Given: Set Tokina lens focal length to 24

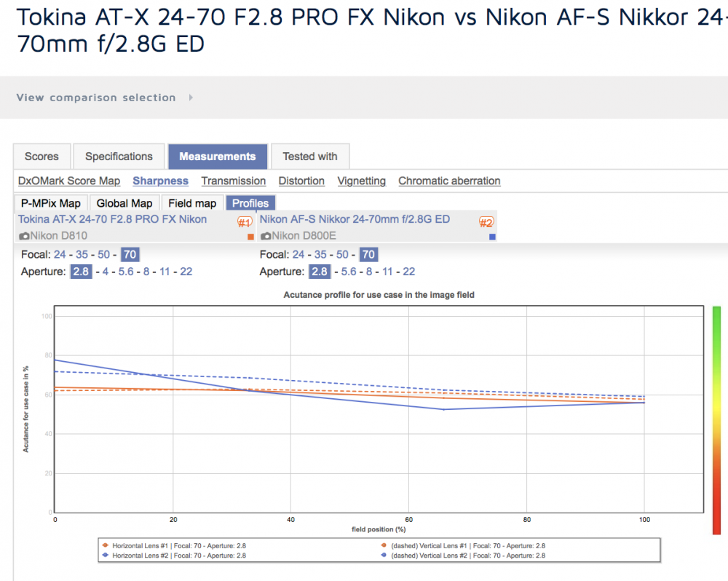Looking at the screenshot, I should [60, 255].
